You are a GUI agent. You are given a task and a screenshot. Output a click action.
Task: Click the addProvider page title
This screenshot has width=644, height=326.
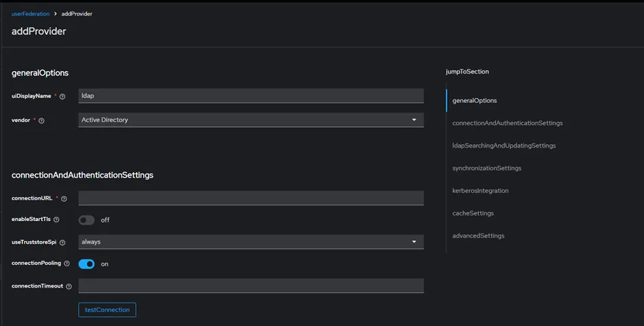[x=38, y=32]
